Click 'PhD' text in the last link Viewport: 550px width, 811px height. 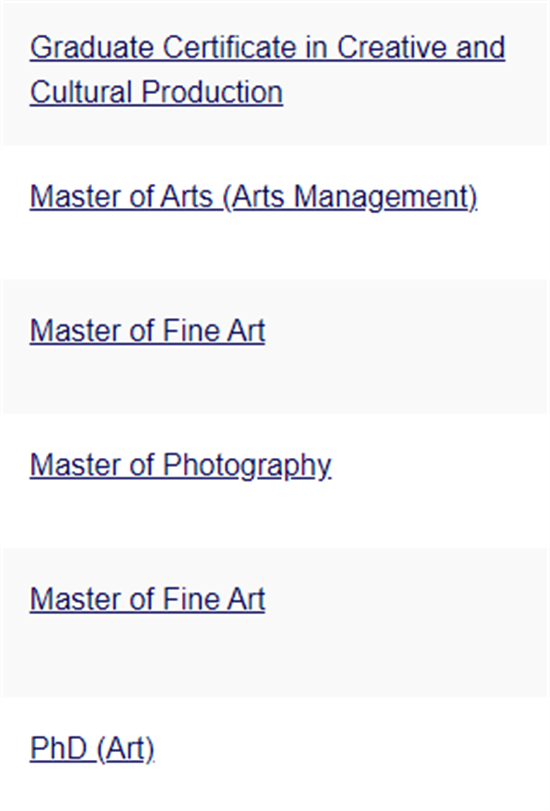click(58, 748)
